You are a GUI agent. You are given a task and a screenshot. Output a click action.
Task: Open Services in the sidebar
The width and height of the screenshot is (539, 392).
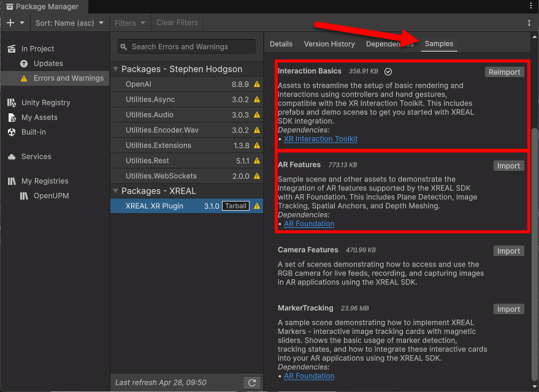pyautogui.click(x=36, y=157)
